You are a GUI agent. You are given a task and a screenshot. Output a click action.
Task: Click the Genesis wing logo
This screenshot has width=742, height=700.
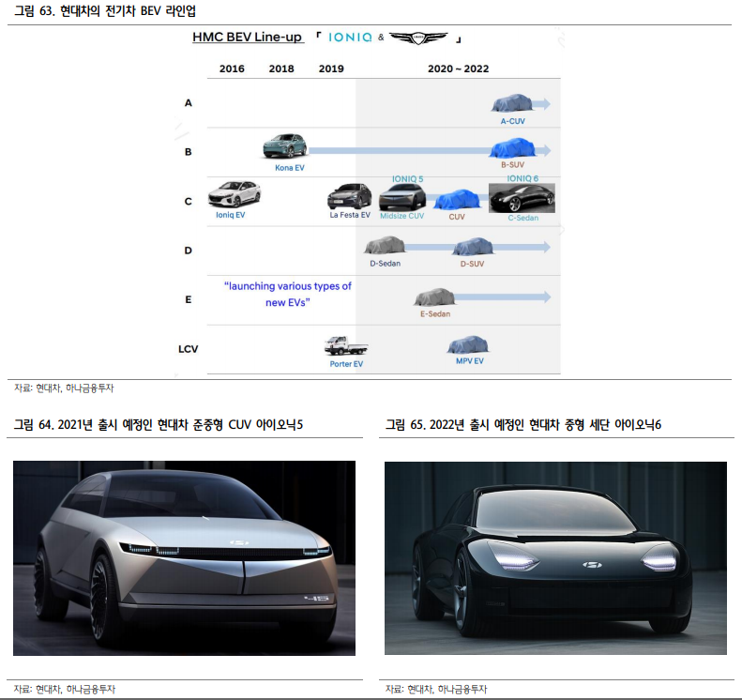click(418, 38)
